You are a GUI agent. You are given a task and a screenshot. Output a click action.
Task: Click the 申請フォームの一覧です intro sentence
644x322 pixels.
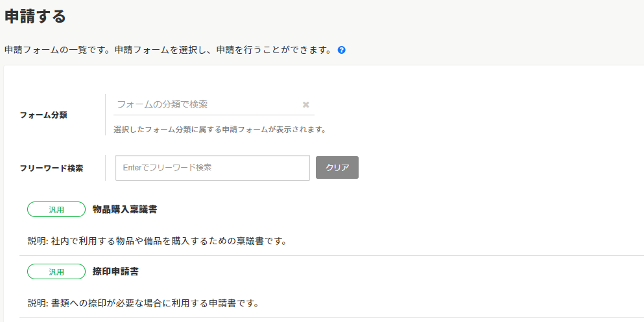pyautogui.click(x=169, y=50)
